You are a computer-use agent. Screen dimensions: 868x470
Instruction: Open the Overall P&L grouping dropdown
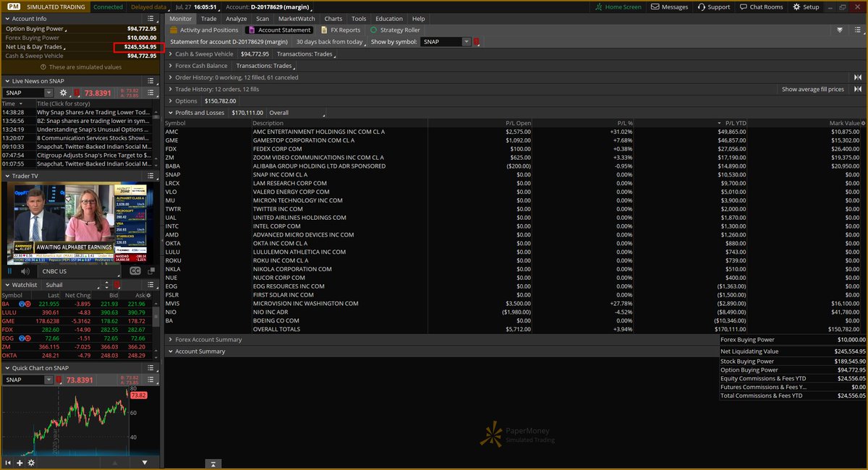pos(297,113)
